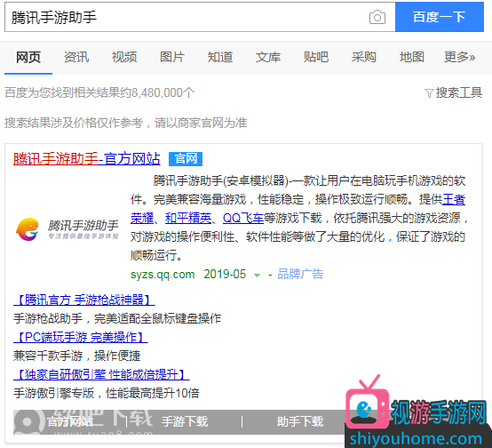This screenshot has width=492, height=448.
Task: Open the 图片 tab
Action: (x=172, y=57)
